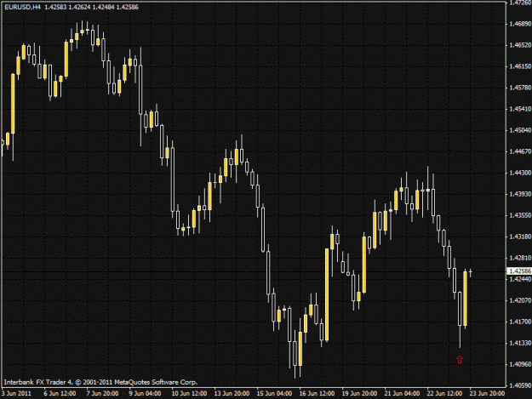Click the 1.42583 open value in the header
Viewport: 532px width, 399px height.
tap(55, 7)
